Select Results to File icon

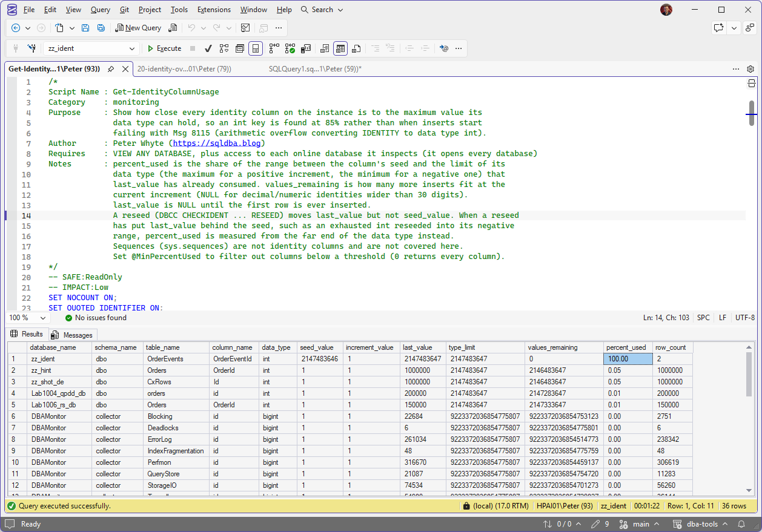coord(356,48)
